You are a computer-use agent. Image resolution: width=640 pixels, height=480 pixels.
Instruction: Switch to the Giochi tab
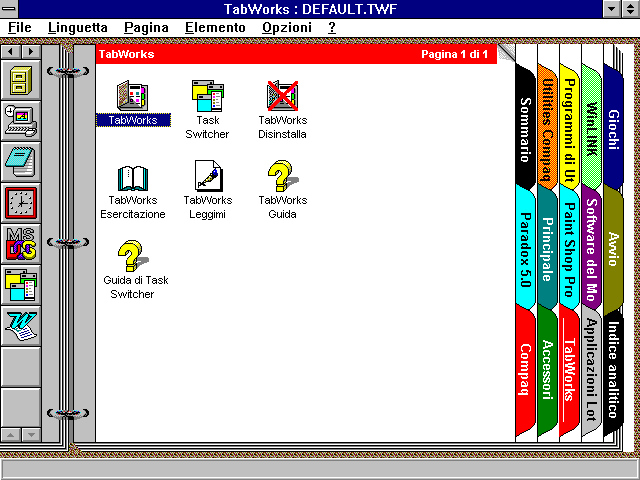click(613, 129)
